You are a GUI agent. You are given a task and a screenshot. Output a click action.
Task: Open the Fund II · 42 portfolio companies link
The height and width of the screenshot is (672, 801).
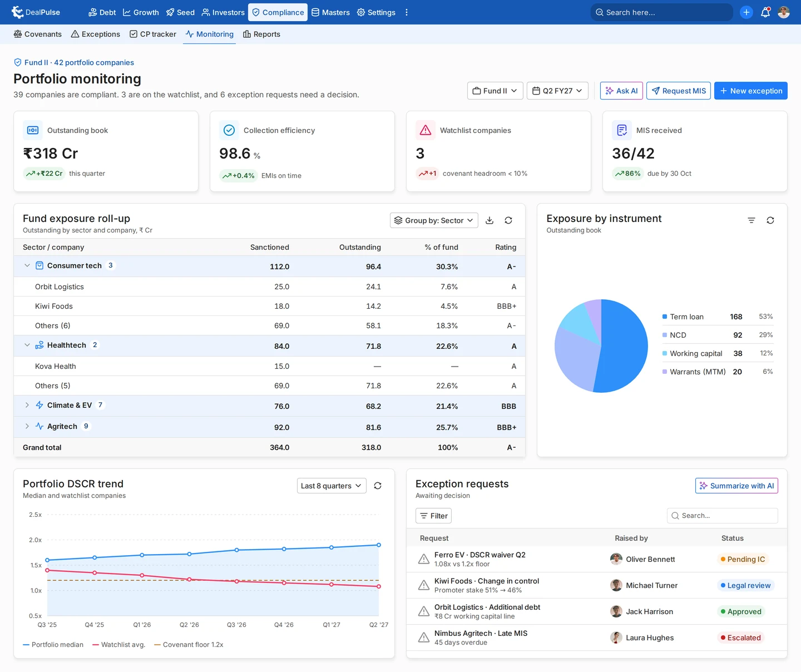click(79, 62)
